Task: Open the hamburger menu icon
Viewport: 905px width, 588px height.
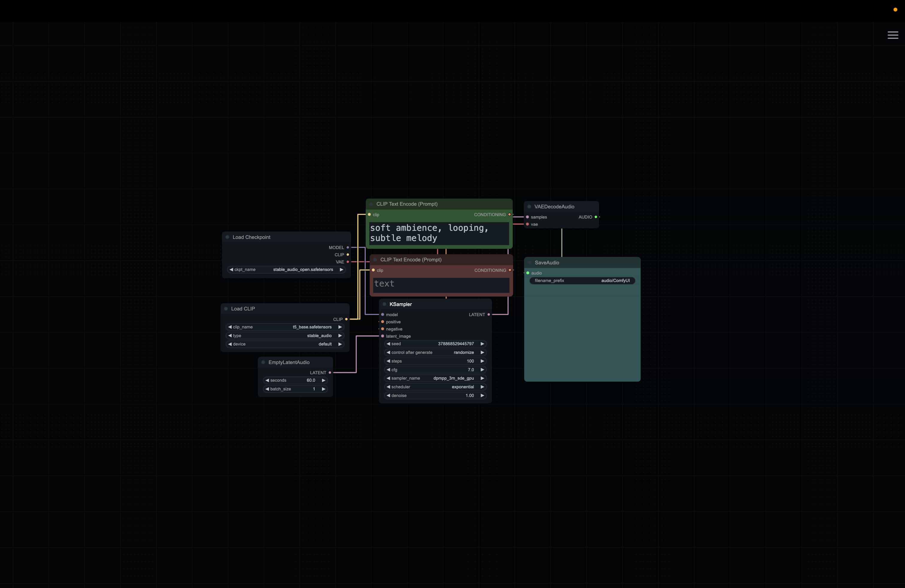Action: (893, 35)
